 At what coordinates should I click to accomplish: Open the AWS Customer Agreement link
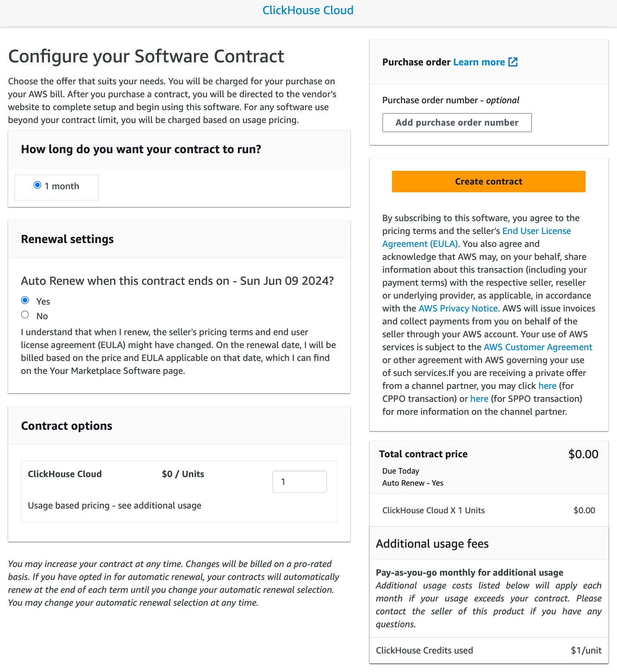(537, 347)
